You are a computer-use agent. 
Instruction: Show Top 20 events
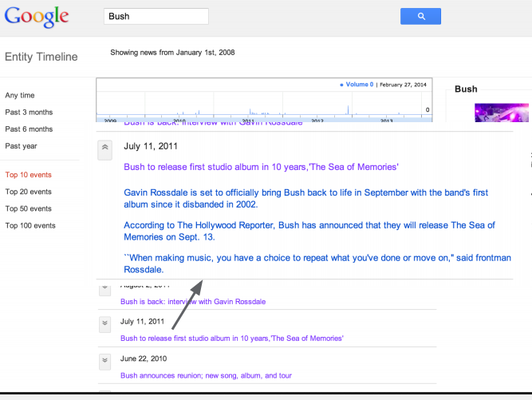28,192
